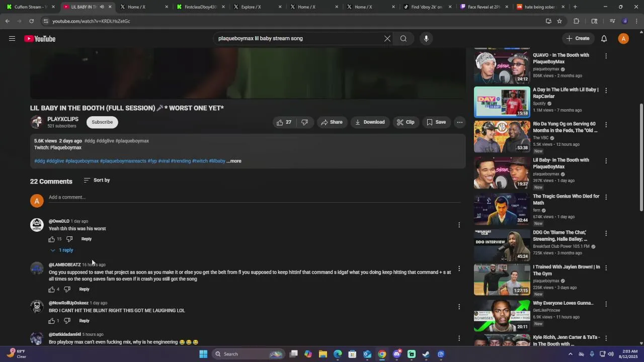
Task: Open Chrome from taskbar
Action: pos(382,354)
